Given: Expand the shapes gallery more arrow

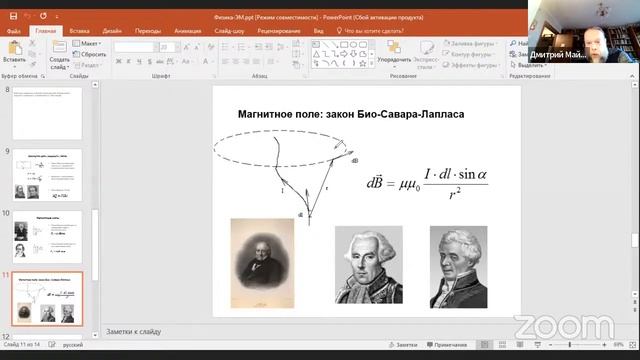Looking at the screenshot, I should 371,64.
